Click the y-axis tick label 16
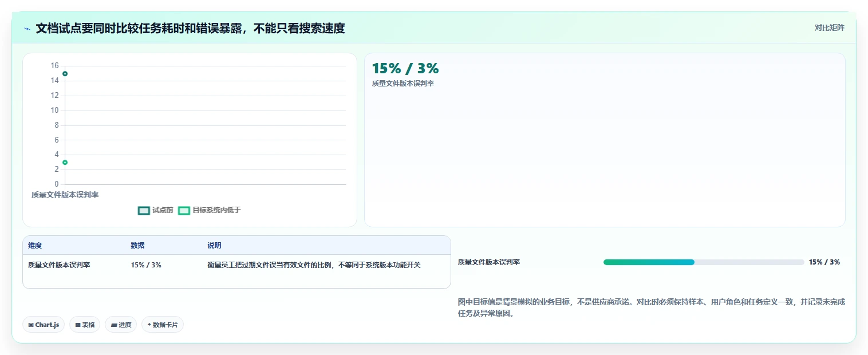Viewport: 868px width, 355px height. pyautogui.click(x=55, y=66)
